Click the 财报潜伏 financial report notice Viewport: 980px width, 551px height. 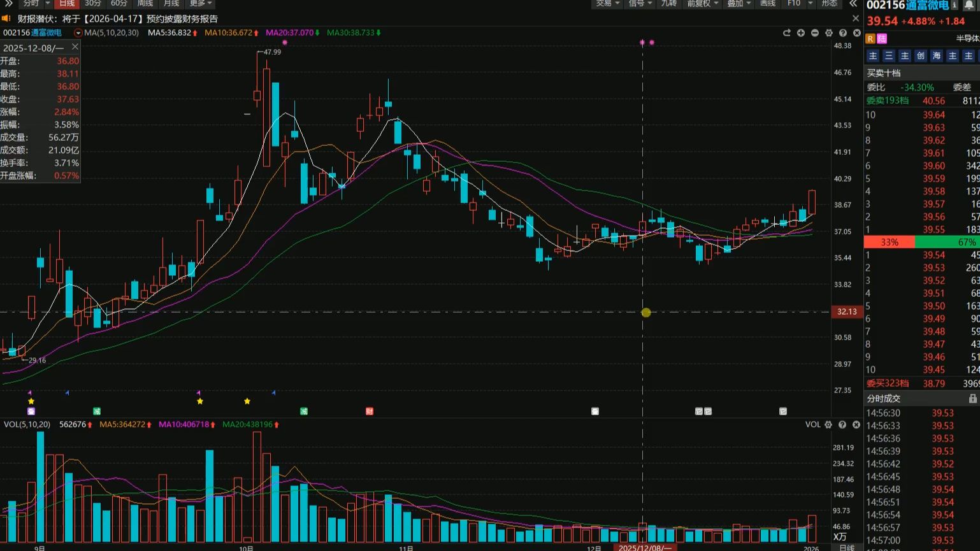click(x=117, y=19)
